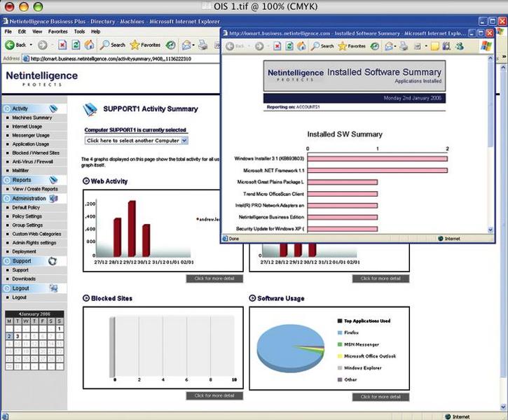Go to Blocked / Warned Sites
The height and width of the screenshot is (420, 508).
pyautogui.click(x=36, y=153)
